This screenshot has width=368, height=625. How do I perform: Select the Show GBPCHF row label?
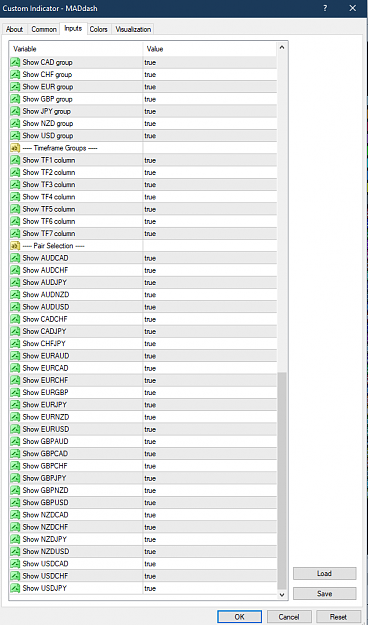45,466
